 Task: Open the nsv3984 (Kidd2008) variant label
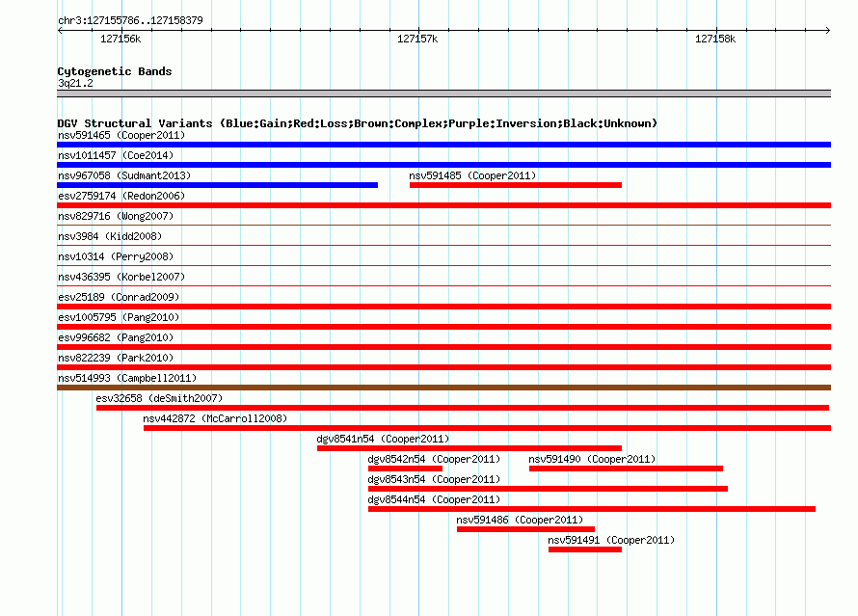110,236
